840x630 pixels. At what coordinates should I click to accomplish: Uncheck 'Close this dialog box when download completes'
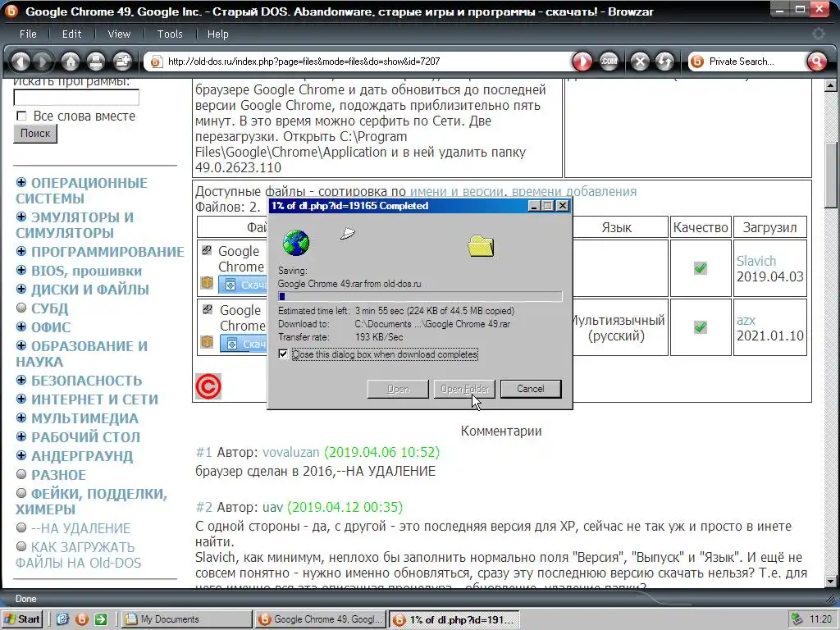pos(283,354)
